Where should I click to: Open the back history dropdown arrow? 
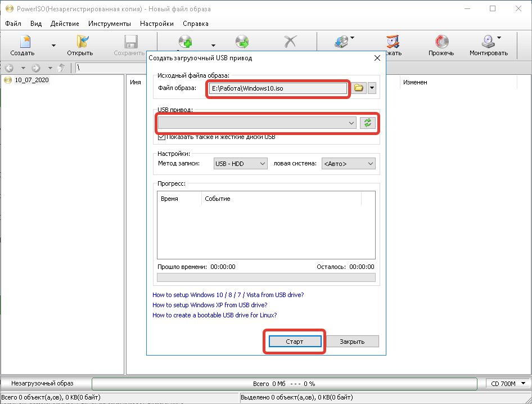23,68
